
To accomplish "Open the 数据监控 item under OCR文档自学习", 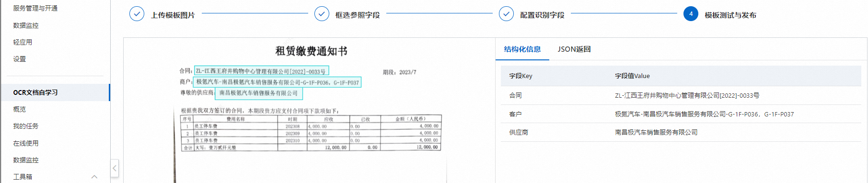I will (26, 160).
